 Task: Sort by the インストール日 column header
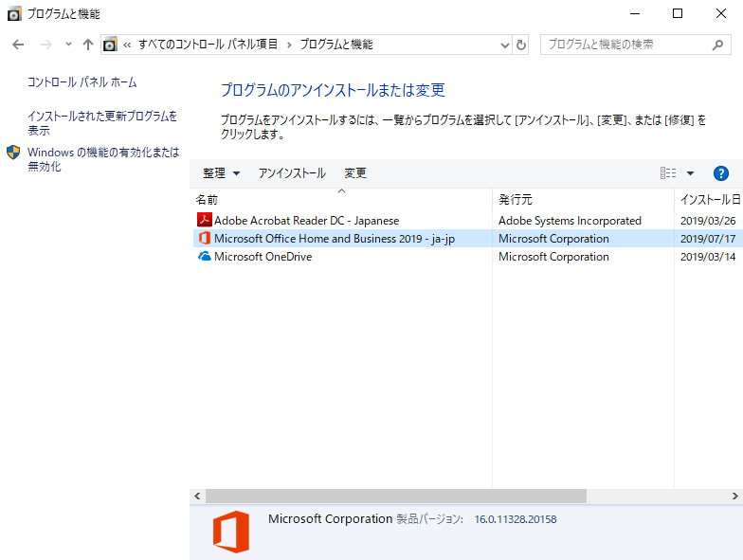710,200
